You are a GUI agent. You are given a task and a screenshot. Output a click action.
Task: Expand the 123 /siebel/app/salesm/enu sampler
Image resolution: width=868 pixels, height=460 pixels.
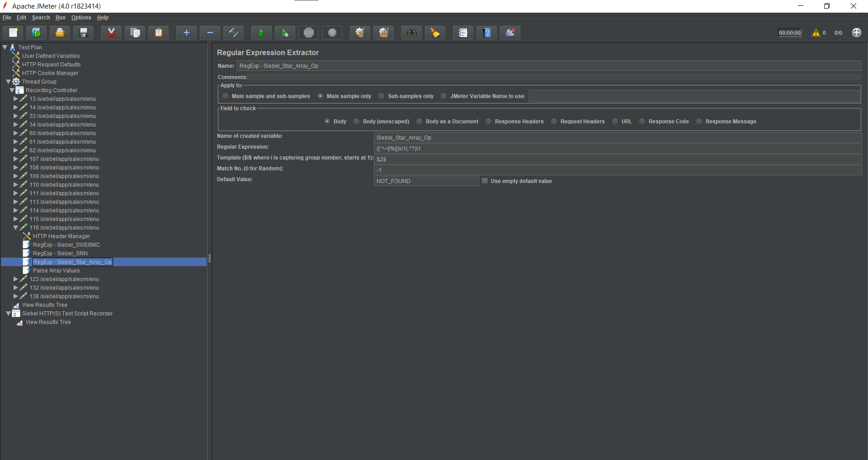[16, 279]
